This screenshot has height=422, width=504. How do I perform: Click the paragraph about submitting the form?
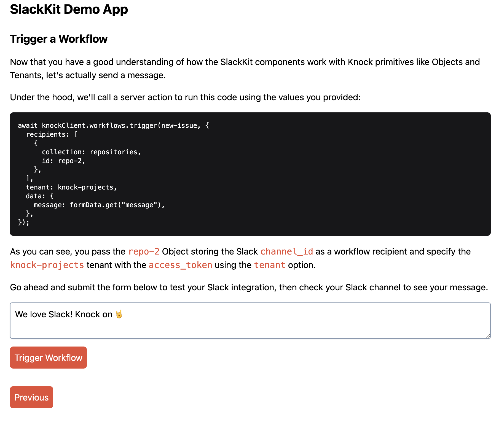(x=248, y=287)
